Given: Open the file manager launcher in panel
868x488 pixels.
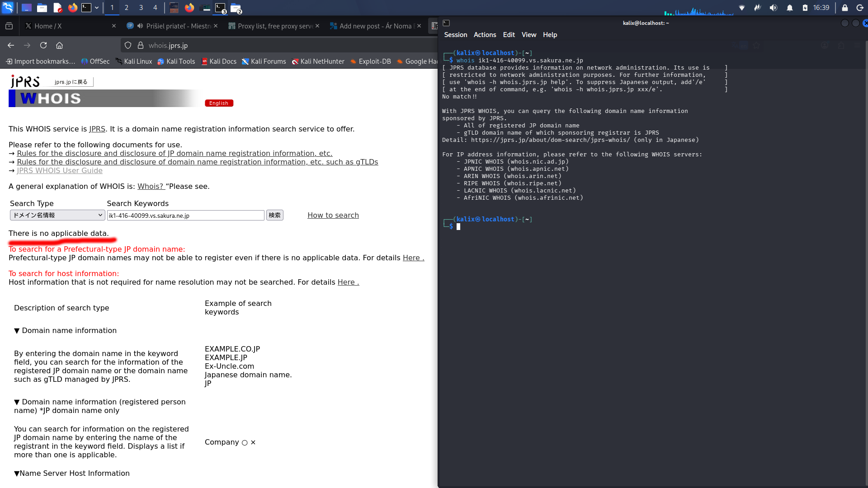Looking at the screenshot, I should (42, 8).
